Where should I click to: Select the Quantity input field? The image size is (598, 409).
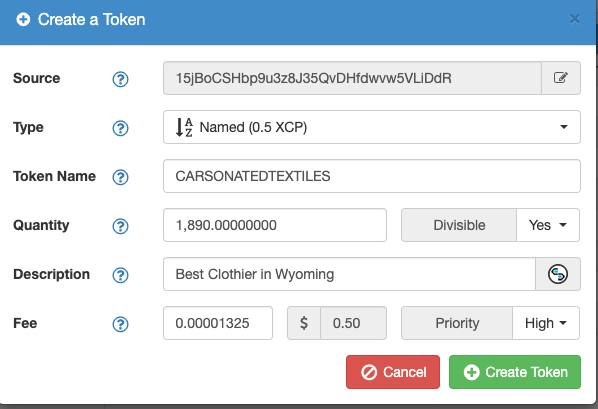pyautogui.click(x=275, y=225)
